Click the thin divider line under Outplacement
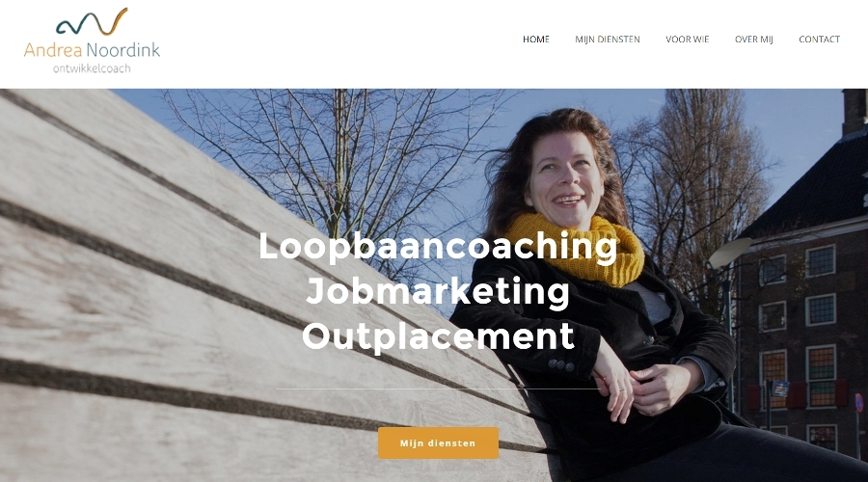This screenshot has width=868, height=482. [x=438, y=389]
